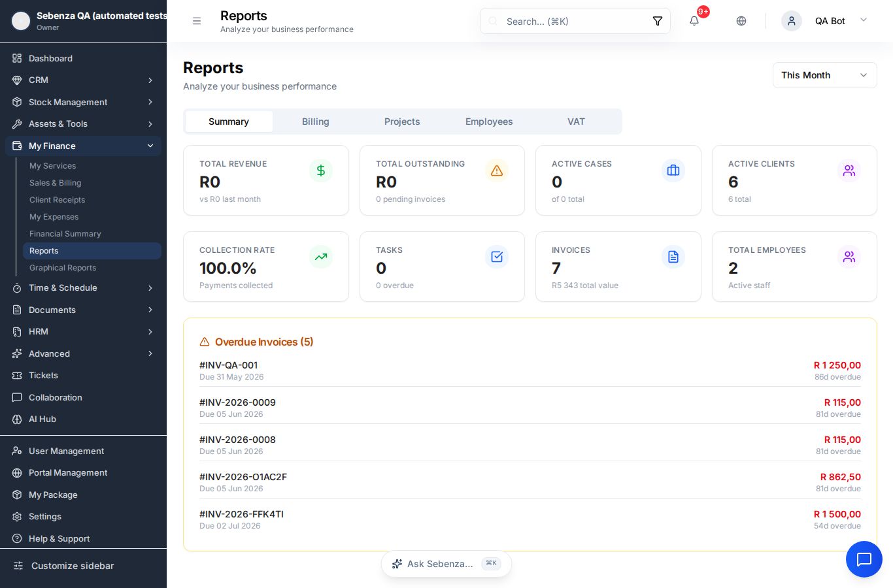Screen dimensions: 893x588
Task: Click Active Cases briefcase icon
Action: (673, 171)
